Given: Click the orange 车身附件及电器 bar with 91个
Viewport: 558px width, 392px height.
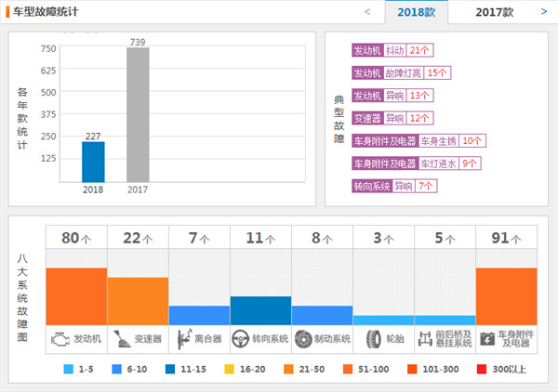Looking at the screenshot, I should pos(507,296).
